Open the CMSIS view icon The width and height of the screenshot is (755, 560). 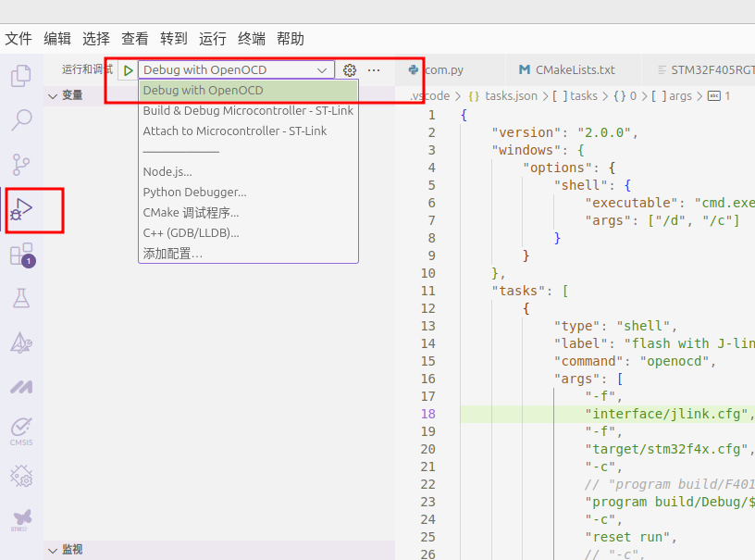20,429
